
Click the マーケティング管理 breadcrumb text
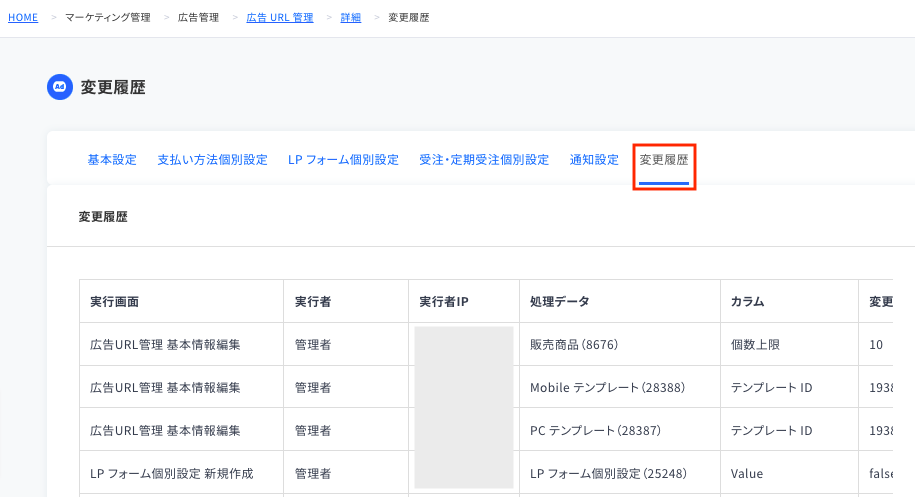107,18
